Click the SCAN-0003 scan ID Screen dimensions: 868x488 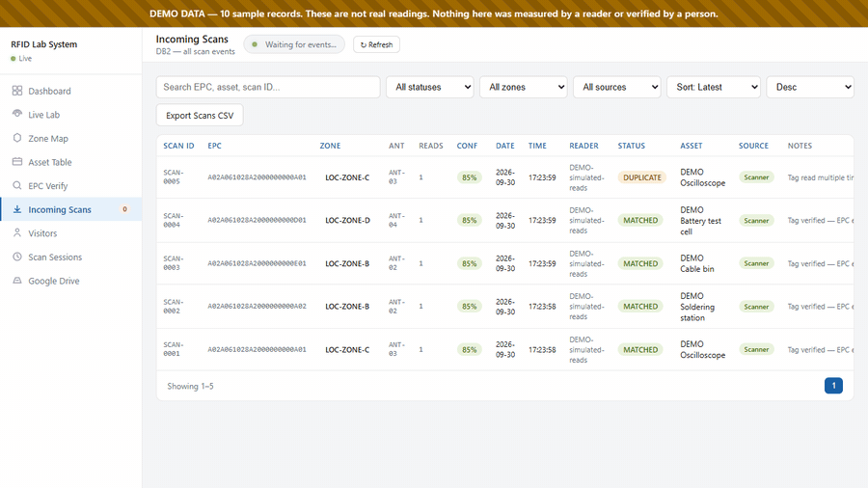[x=174, y=263]
